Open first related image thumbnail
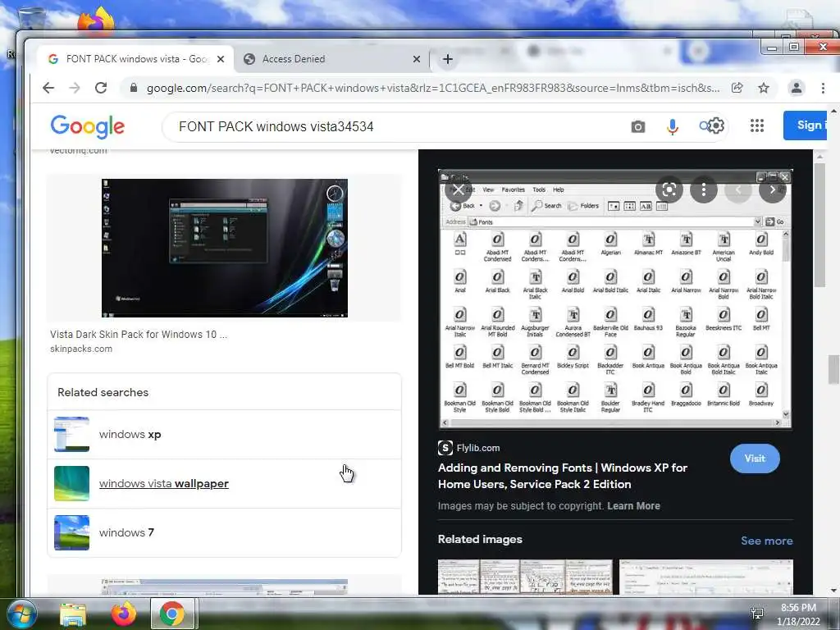 [525, 577]
